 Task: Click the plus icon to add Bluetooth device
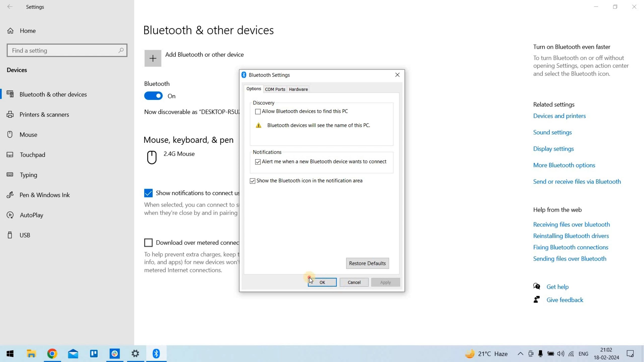[153, 58]
